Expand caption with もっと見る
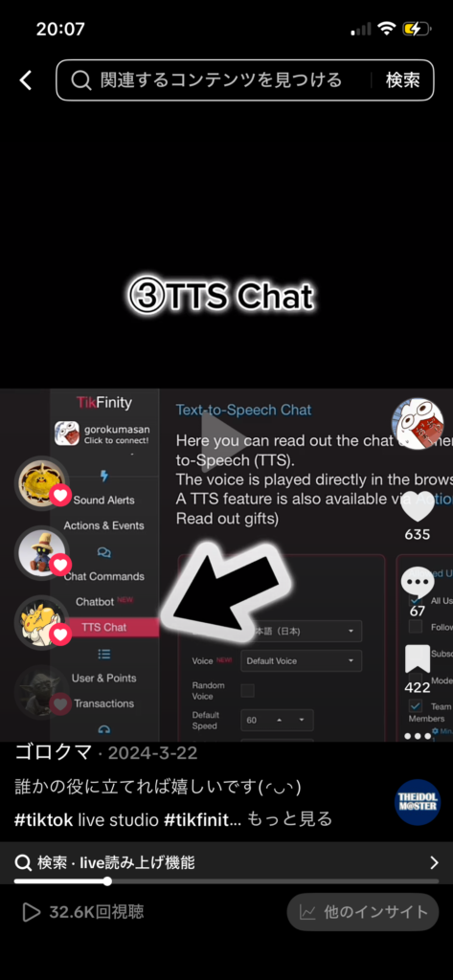Screen dimensions: 453x980 coord(289,819)
